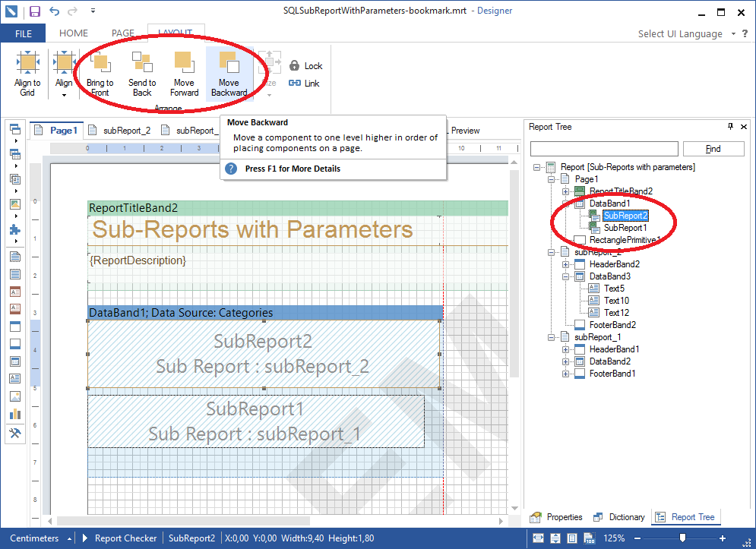
Task: Collapse the Page1 tree node
Action: tap(551, 179)
